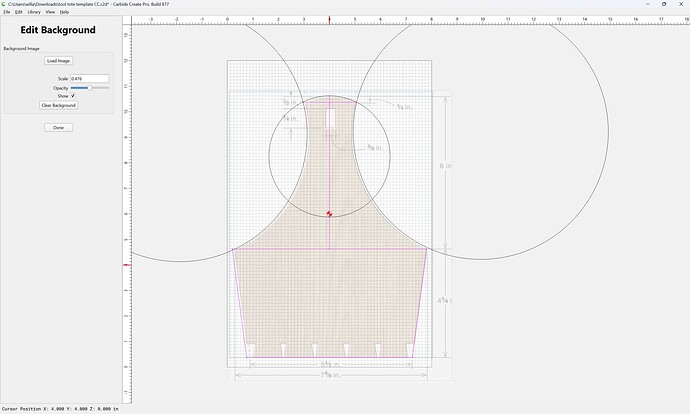Viewport: 690px width, 414px height.
Task: Click the Edit Background heading
Action: pyautogui.click(x=58, y=30)
